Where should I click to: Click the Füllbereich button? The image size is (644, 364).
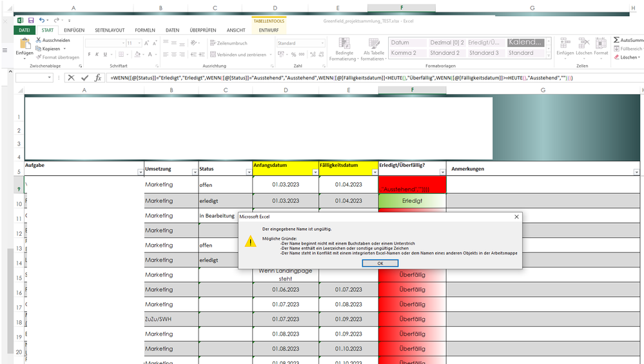[x=629, y=48]
